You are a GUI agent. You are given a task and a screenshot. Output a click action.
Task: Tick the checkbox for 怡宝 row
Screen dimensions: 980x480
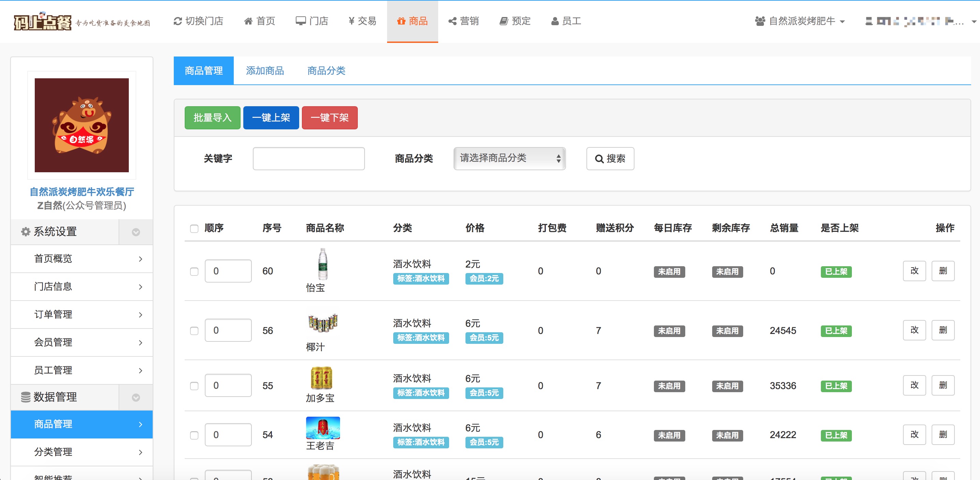[194, 271]
